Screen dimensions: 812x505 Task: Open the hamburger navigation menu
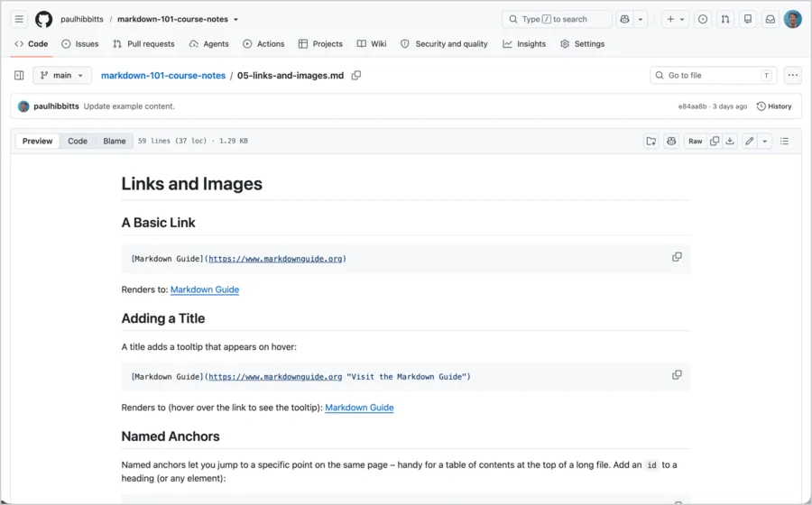click(x=19, y=19)
